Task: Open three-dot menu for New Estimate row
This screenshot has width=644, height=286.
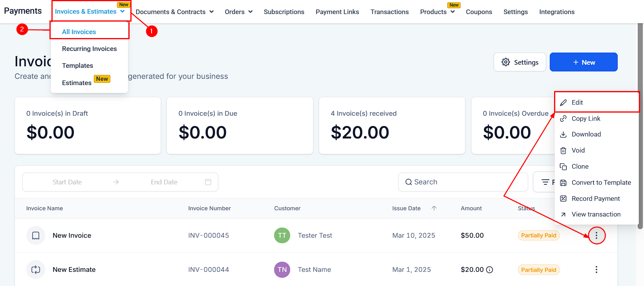Action: pos(596,270)
